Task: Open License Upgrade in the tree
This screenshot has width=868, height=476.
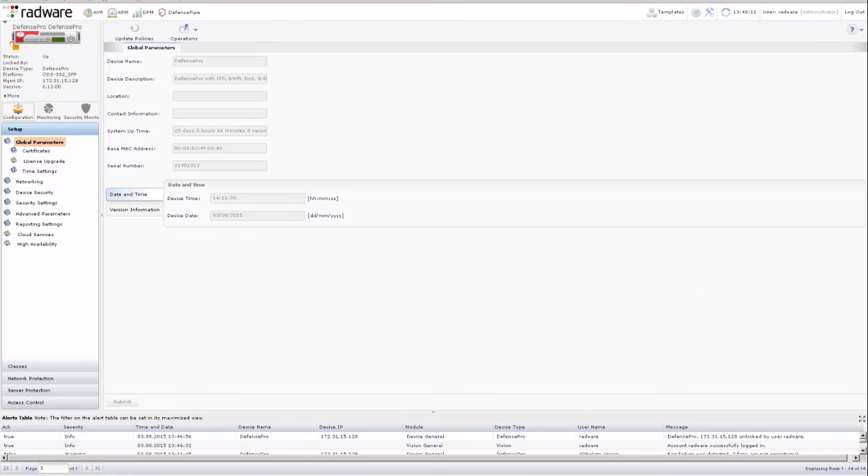Action: [x=44, y=161]
